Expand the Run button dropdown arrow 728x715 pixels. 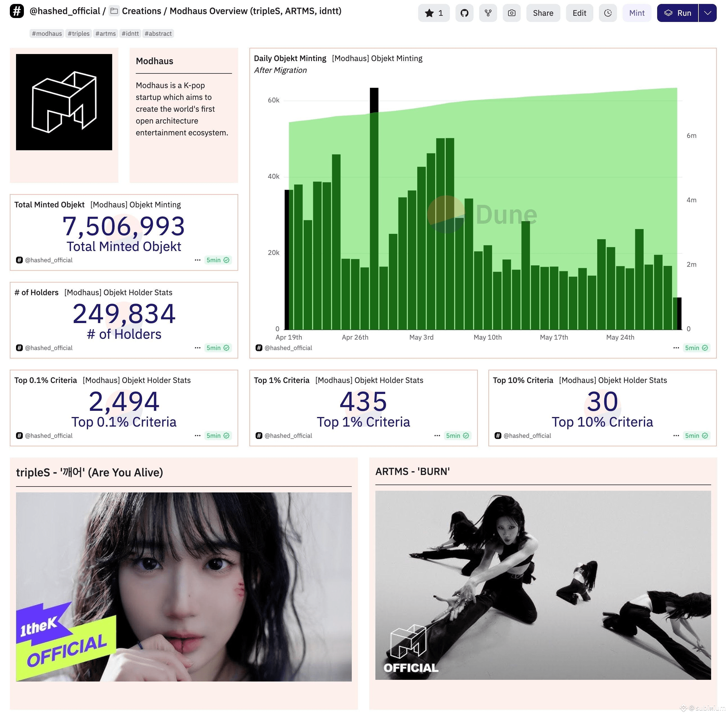pos(708,13)
